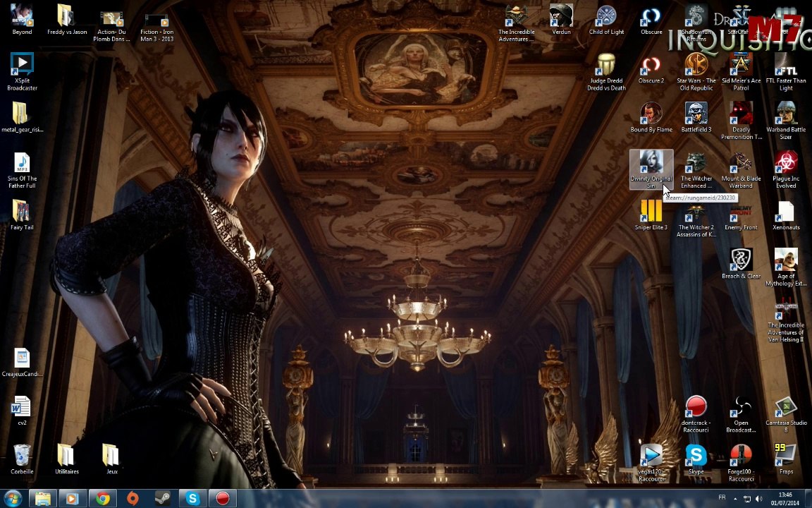The height and width of the screenshot is (508, 812).
Task: Open the Fiction - Iron Man 3 - 2013 video
Action: pyautogui.click(x=157, y=24)
